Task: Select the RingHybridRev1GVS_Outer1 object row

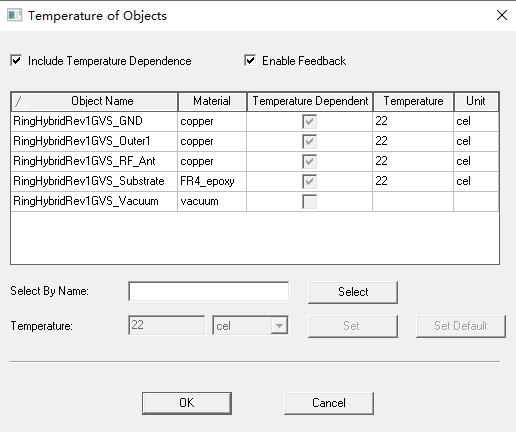Action: tap(255, 141)
